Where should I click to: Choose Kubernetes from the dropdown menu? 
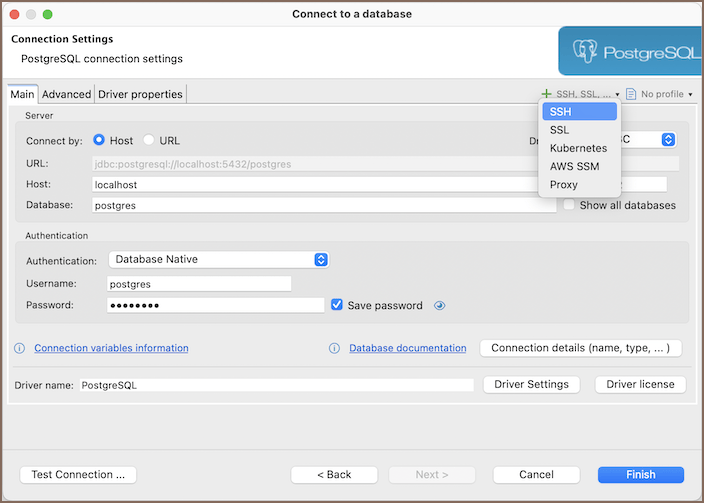580,148
